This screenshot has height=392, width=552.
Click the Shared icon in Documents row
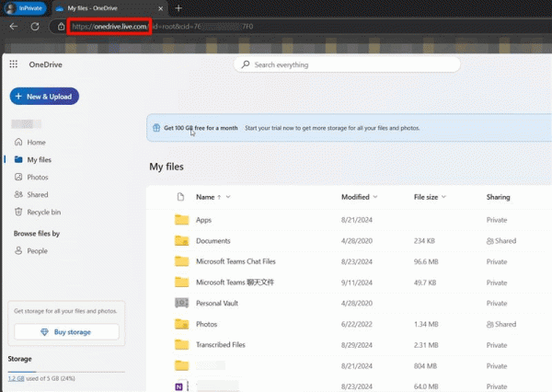click(489, 241)
